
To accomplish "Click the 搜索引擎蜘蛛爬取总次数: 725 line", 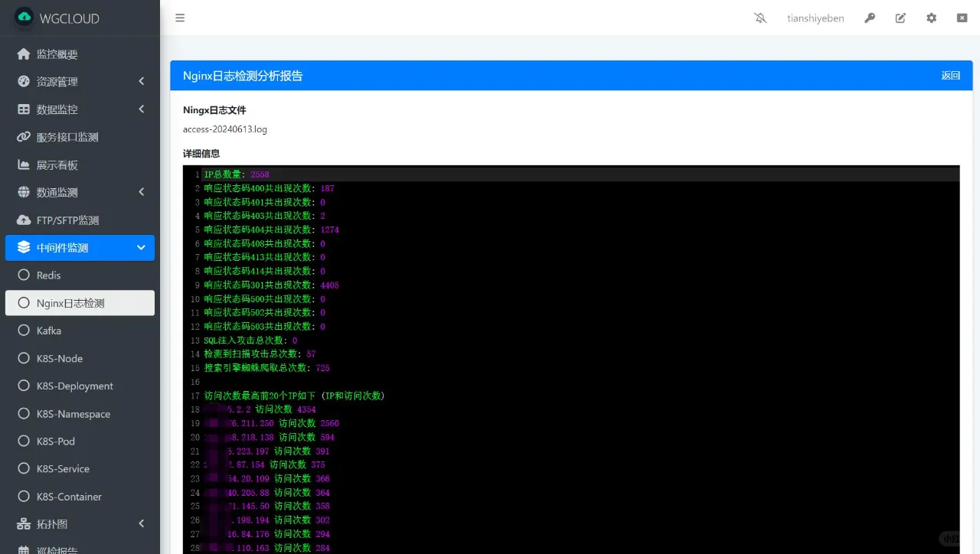I will click(x=266, y=368).
